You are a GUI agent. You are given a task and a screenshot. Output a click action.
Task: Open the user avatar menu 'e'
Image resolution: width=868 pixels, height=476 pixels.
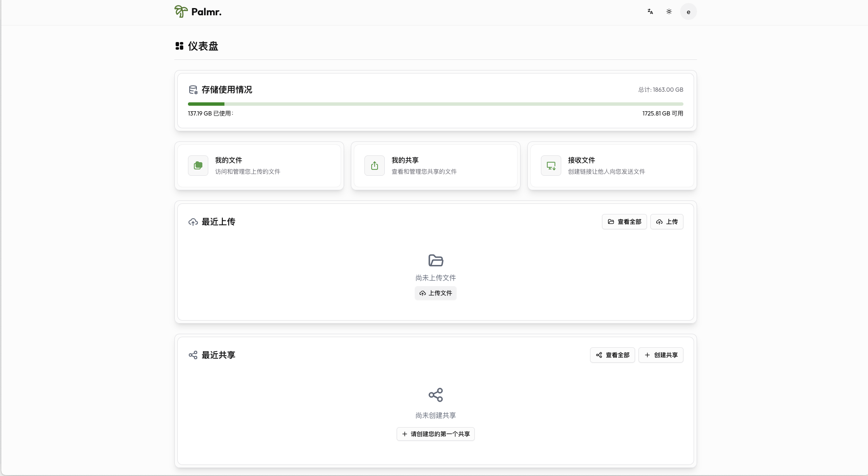[x=688, y=12]
